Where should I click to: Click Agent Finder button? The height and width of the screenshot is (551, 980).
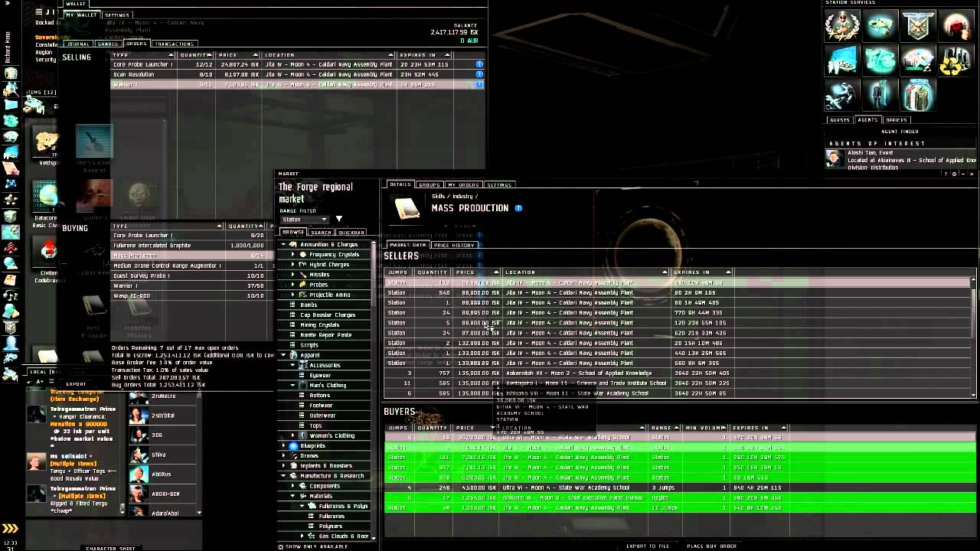point(900,132)
